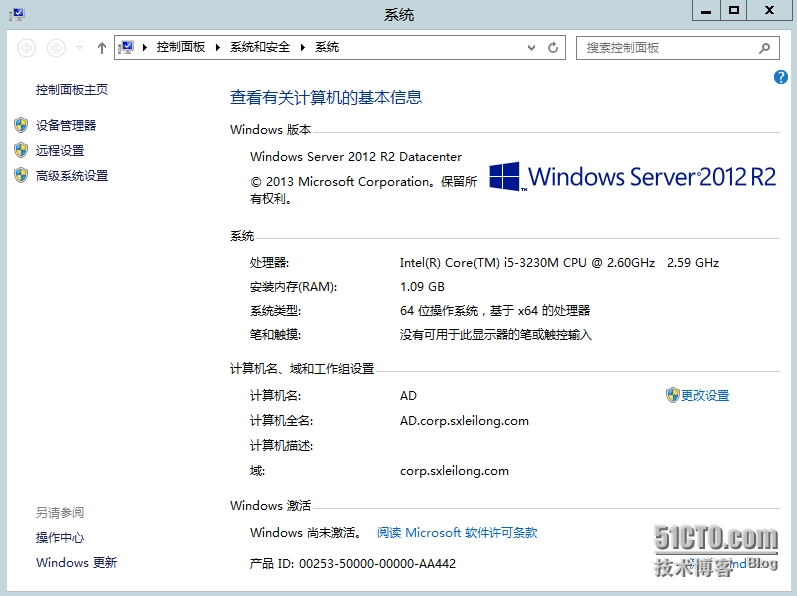Click the forward navigation arrow
This screenshot has height=596, width=797.
click(56, 48)
